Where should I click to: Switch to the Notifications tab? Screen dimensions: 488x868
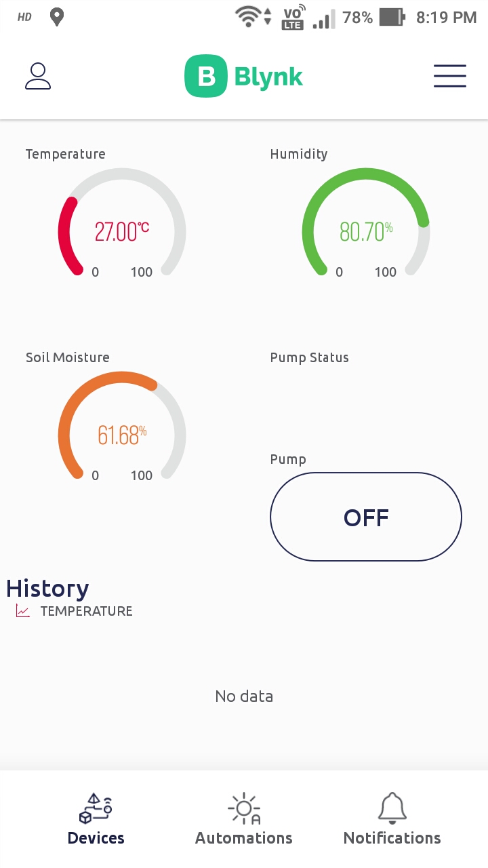point(392,837)
